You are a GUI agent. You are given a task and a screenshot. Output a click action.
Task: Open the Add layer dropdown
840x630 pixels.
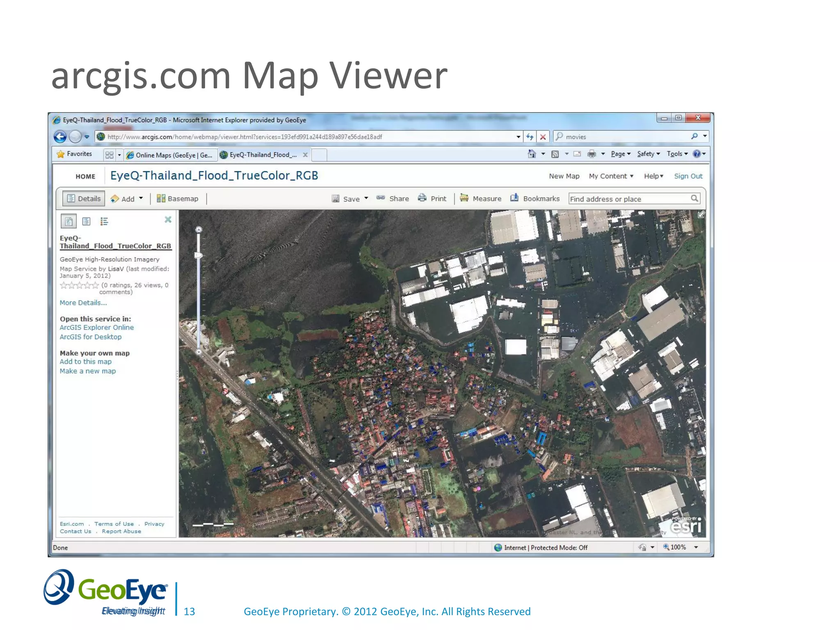pyautogui.click(x=127, y=199)
